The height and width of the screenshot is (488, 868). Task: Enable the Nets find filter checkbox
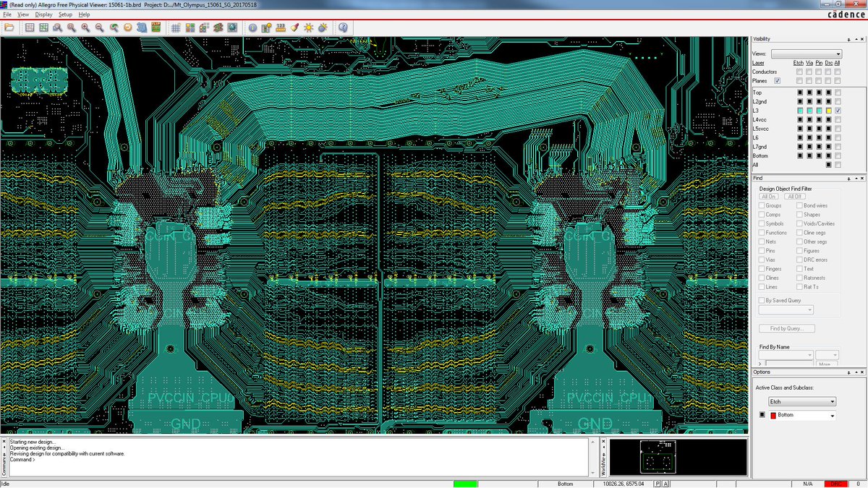(x=762, y=241)
